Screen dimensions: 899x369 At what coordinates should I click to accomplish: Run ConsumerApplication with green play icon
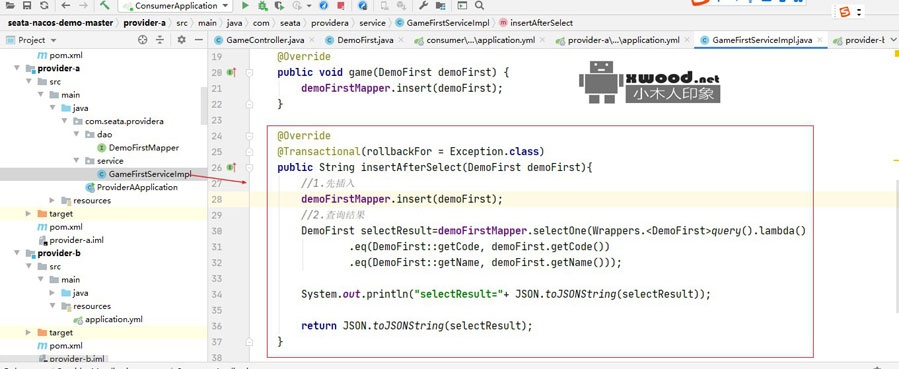pos(245,6)
